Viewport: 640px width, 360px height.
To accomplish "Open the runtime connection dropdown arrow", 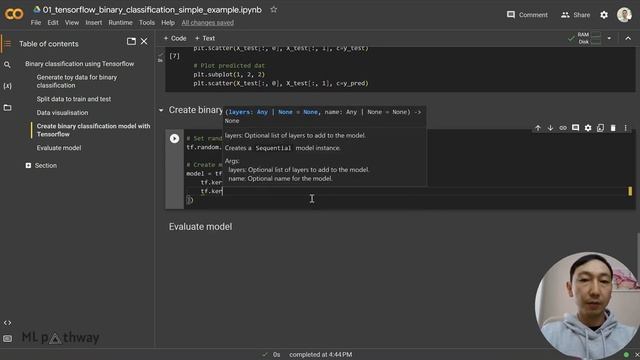I will pyautogui.click(x=609, y=38).
